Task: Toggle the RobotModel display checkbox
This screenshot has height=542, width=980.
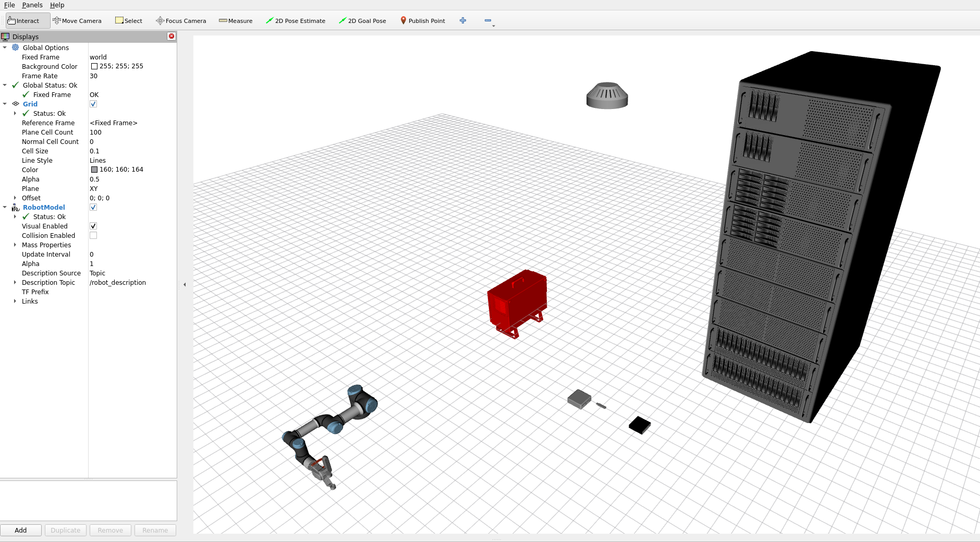Action: 93,207
